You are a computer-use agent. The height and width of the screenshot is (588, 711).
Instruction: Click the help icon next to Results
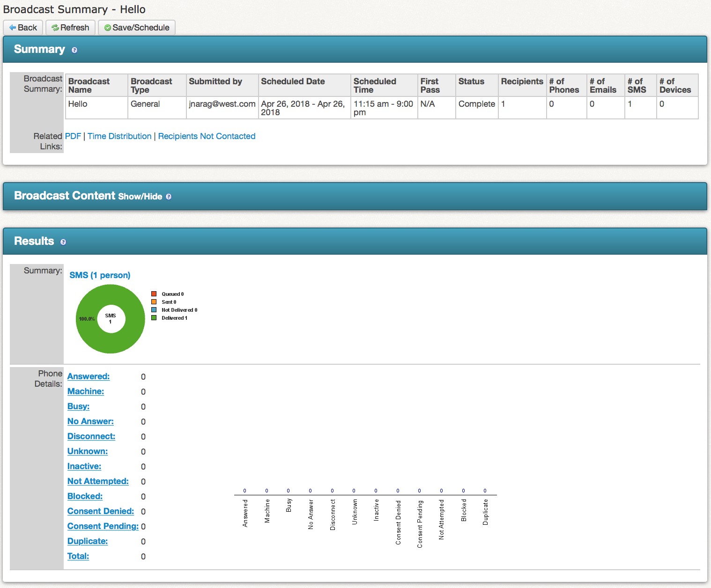(x=63, y=242)
